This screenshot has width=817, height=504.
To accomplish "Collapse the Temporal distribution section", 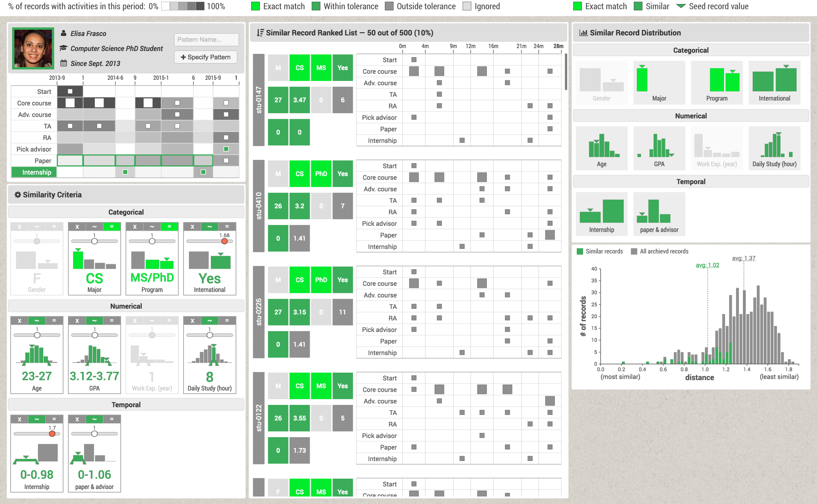I will pos(691,181).
